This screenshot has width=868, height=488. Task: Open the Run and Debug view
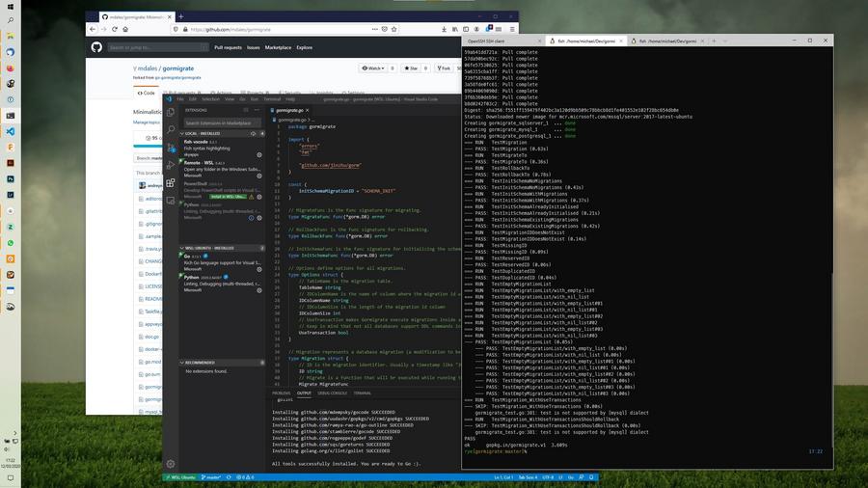point(171,164)
